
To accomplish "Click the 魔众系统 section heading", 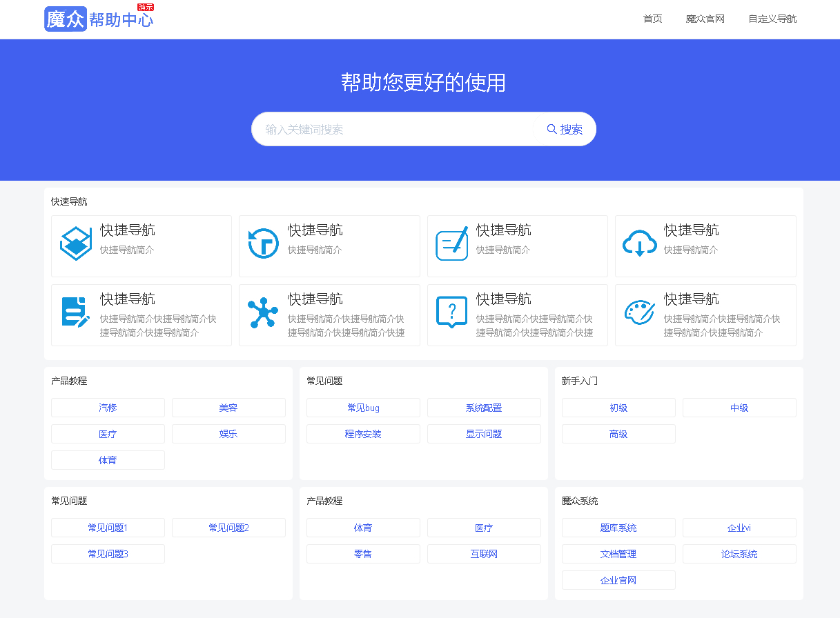I will 580,501.
